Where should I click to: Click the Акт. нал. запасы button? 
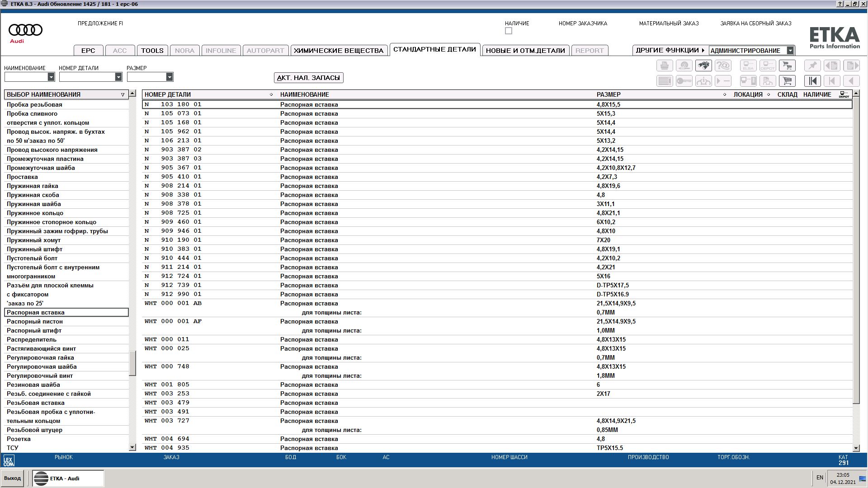click(308, 78)
